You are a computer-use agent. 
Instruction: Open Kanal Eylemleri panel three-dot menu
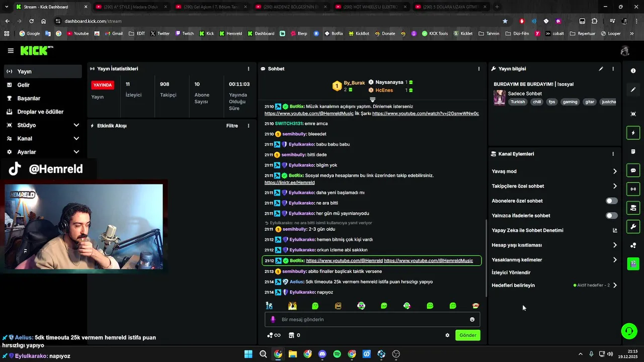(613, 154)
